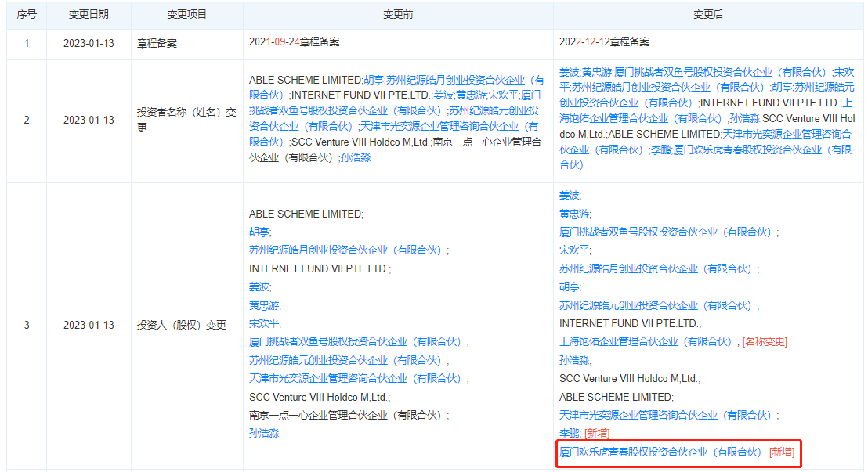Viewport: 868px width, 472px height.
Task: Open 孙浩淼 link in row 2 变更前 cell
Action: 356,157
